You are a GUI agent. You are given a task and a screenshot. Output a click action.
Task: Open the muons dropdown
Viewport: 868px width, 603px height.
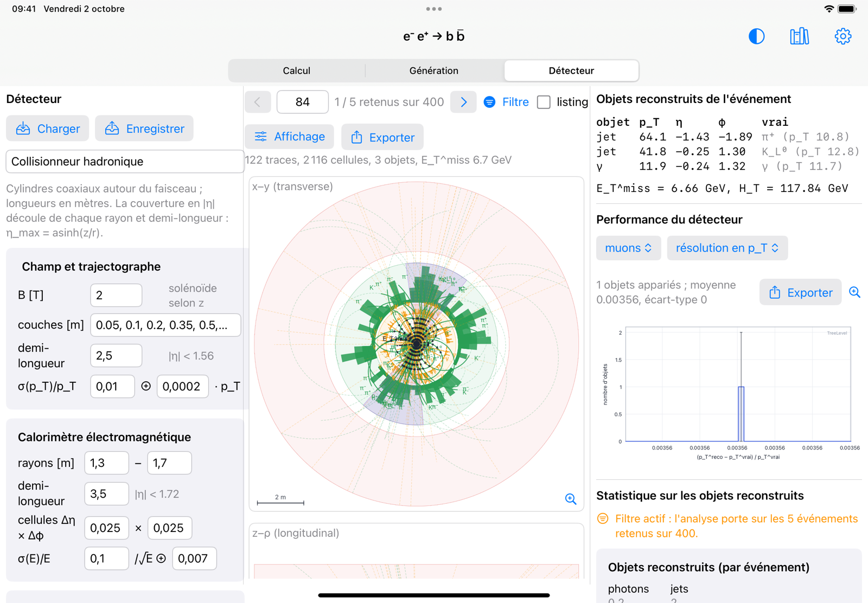(628, 248)
